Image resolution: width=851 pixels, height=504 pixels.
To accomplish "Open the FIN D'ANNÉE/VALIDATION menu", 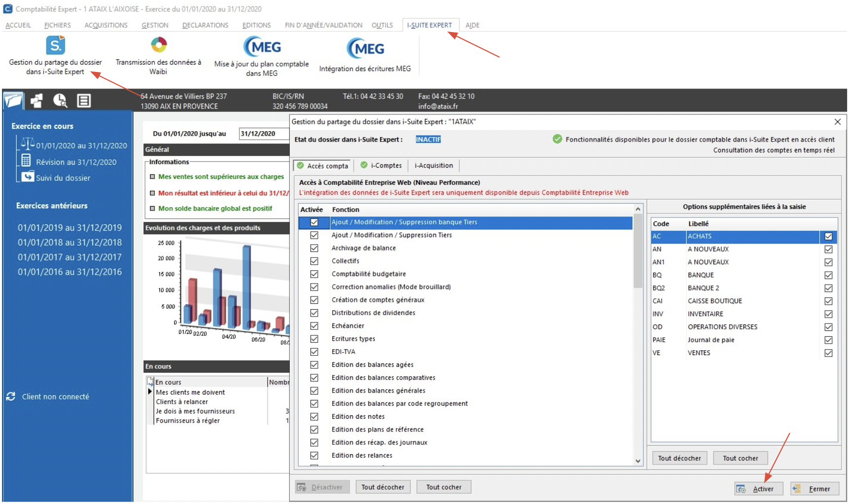I will point(323,25).
